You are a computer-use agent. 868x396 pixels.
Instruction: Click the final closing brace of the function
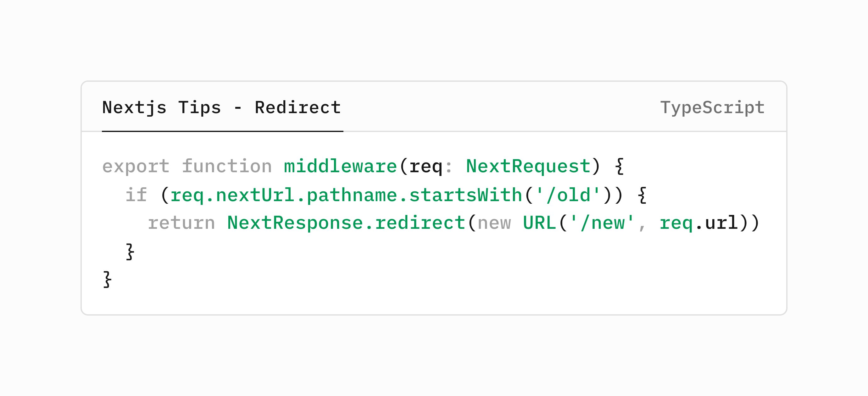tap(107, 279)
